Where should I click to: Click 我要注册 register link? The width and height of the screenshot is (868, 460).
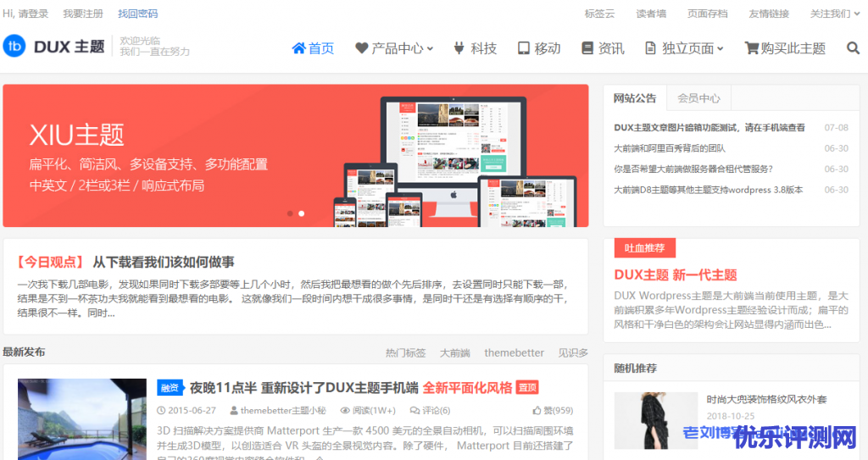(83, 14)
